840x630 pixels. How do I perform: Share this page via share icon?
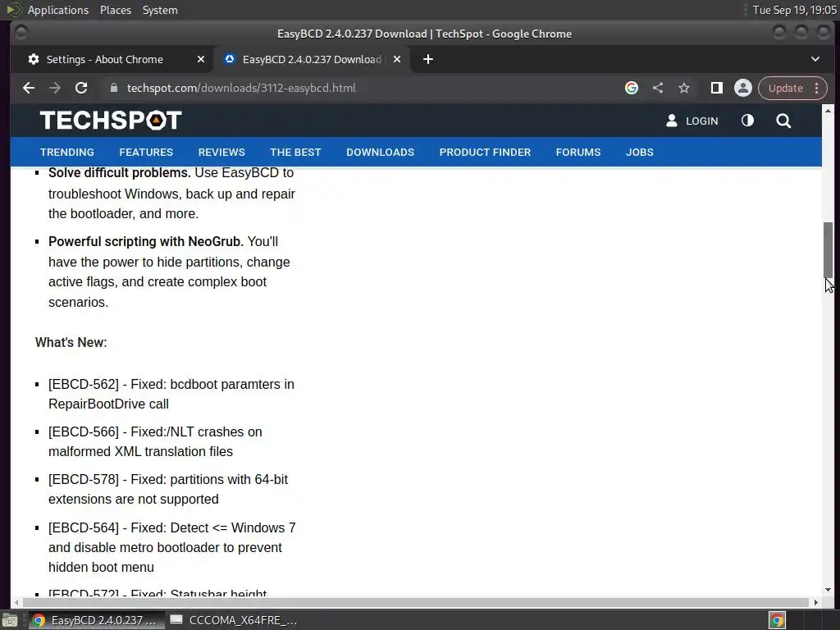pyautogui.click(x=658, y=88)
